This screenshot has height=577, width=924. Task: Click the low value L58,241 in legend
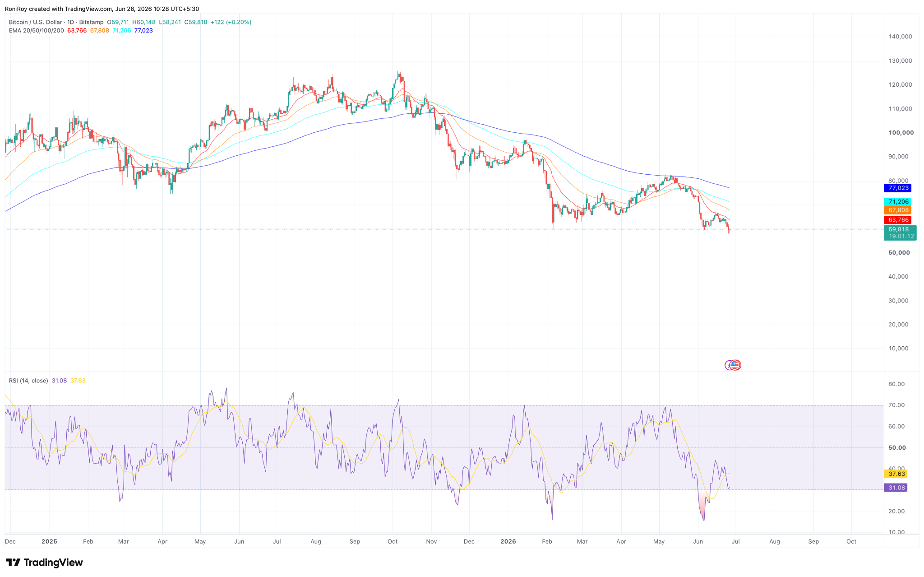[170, 22]
